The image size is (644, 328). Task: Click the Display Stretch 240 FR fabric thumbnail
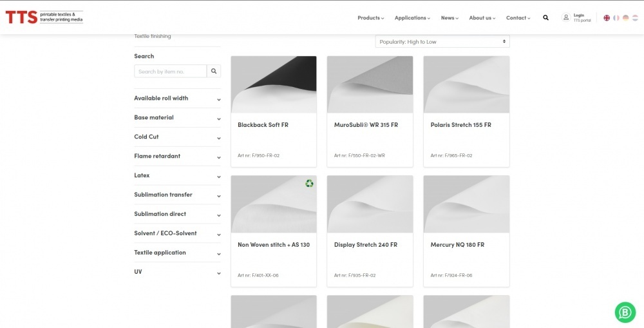(x=370, y=204)
